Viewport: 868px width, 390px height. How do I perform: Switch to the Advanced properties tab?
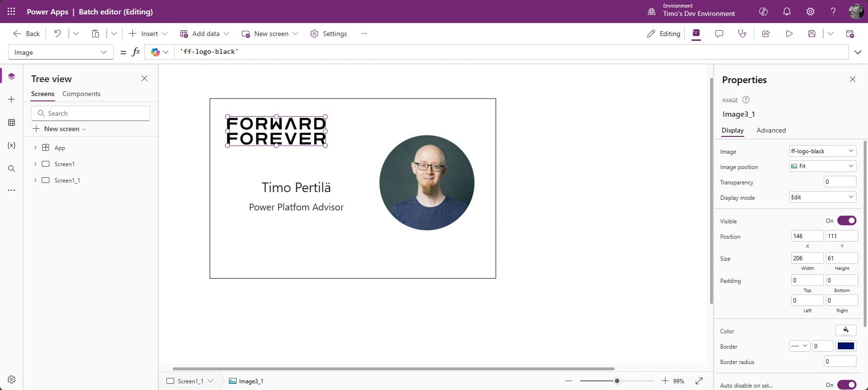[771, 130]
